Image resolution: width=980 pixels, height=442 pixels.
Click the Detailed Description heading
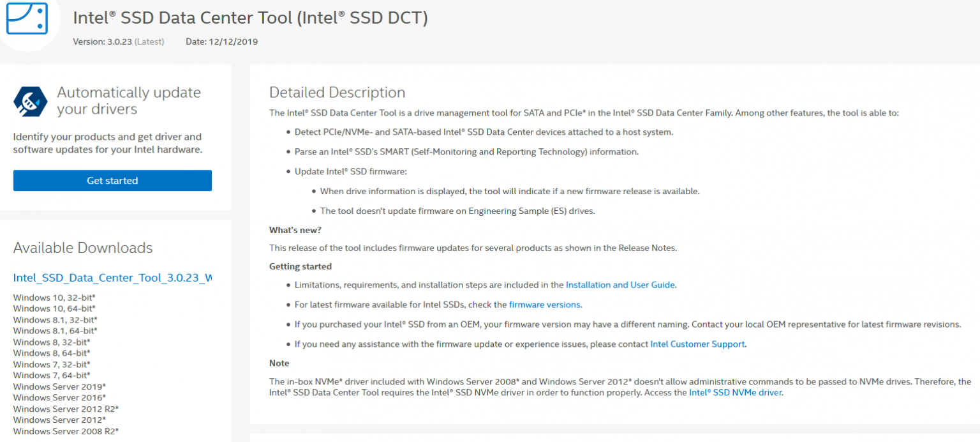coord(337,92)
